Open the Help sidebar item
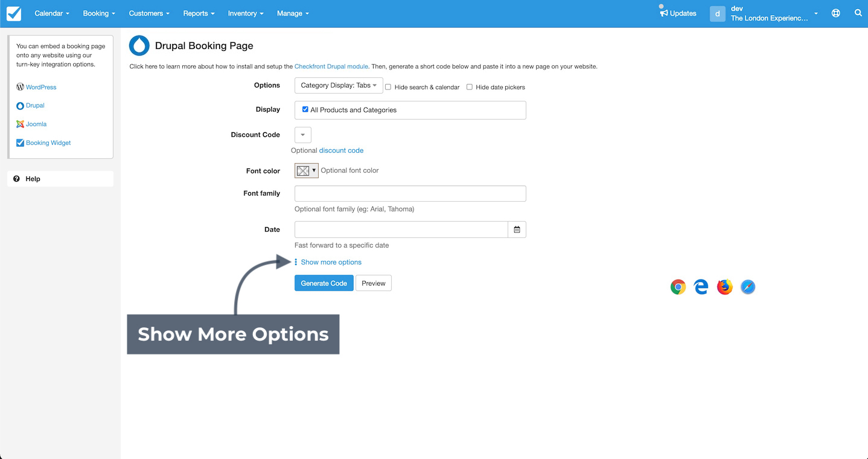 pyautogui.click(x=60, y=179)
